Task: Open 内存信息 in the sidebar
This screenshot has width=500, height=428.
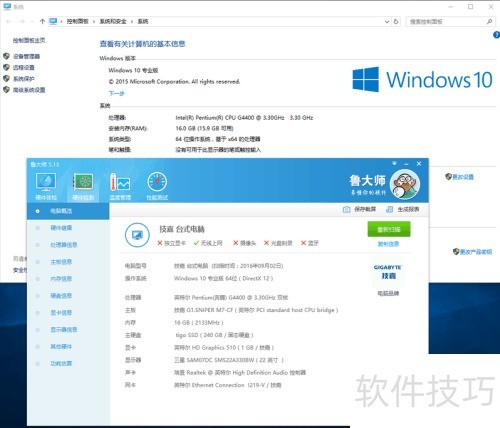Action: [x=61, y=279]
